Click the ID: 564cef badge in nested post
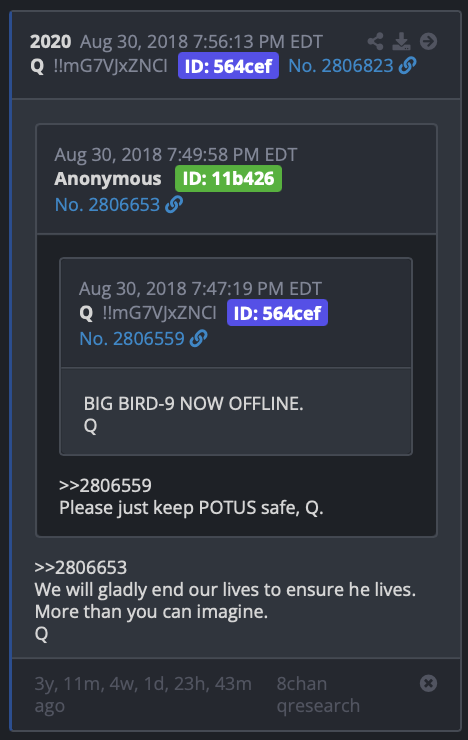The height and width of the screenshot is (740, 468). [277, 312]
